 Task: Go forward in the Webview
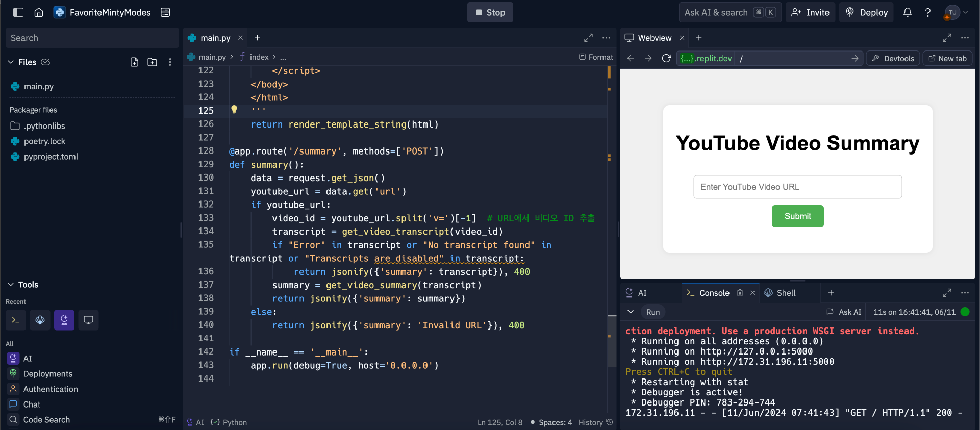pos(648,58)
